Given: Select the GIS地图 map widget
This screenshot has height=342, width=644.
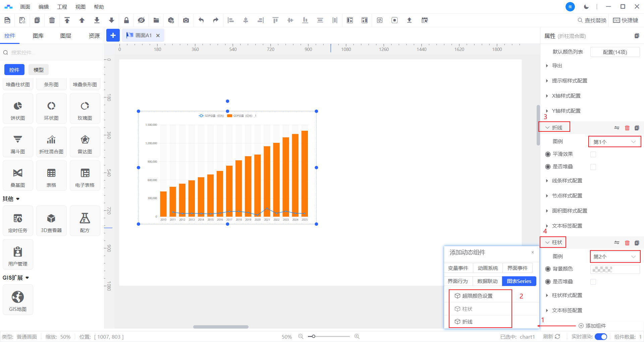Looking at the screenshot, I should pyautogui.click(x=18, y=300).
